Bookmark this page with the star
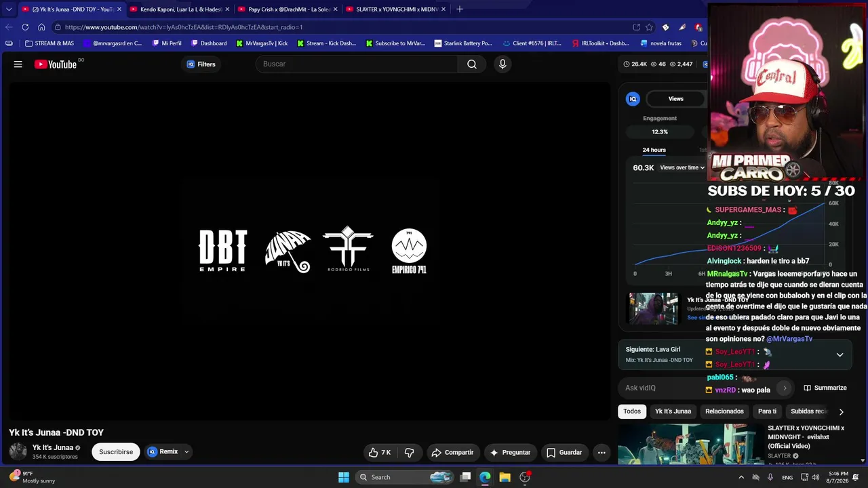Image resolution: width=868 pixels, height=488 pixels. pyautogui.click(x=649, y=27)
